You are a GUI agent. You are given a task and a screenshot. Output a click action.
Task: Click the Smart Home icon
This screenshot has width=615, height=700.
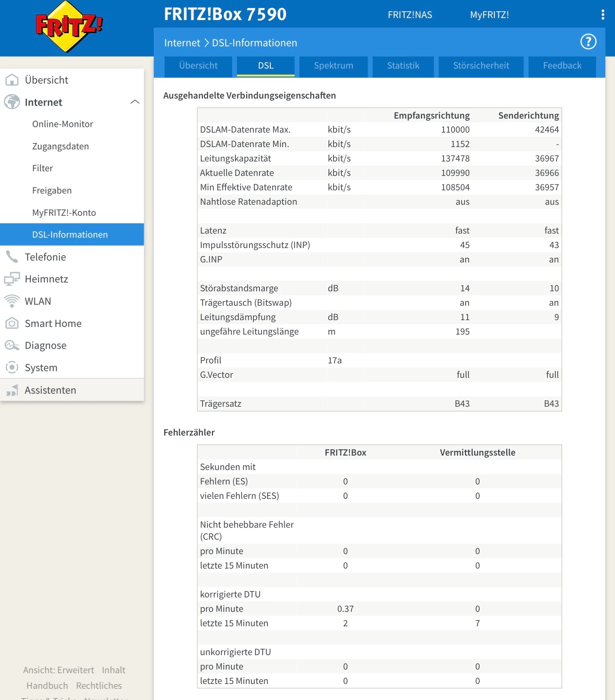tap(12, 323)
